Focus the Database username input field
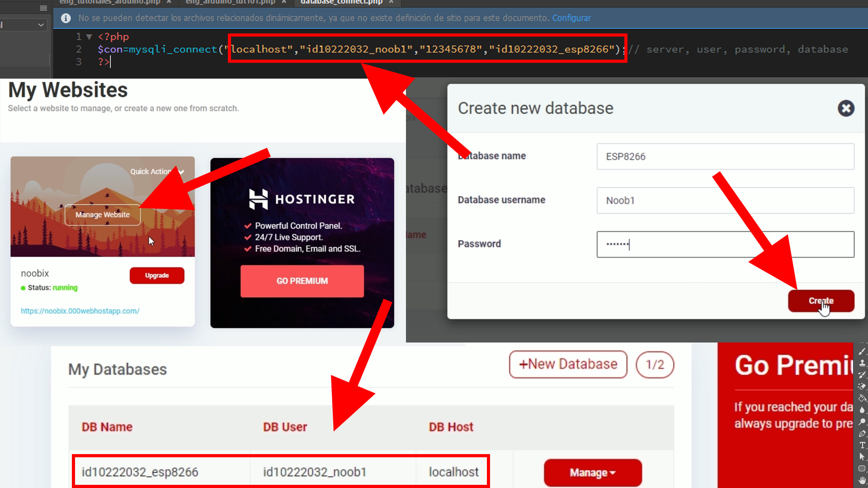Screen dimensions: 868x488 click(x=725, y=200)
